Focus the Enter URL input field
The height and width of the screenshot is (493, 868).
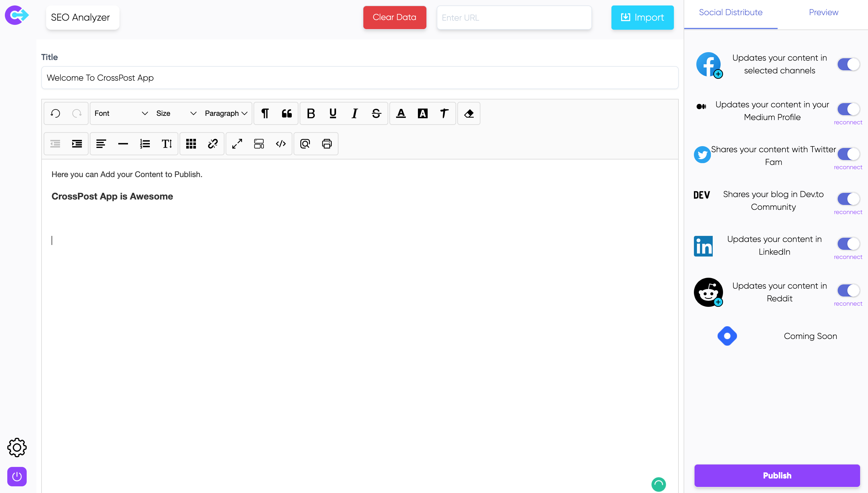514,18
